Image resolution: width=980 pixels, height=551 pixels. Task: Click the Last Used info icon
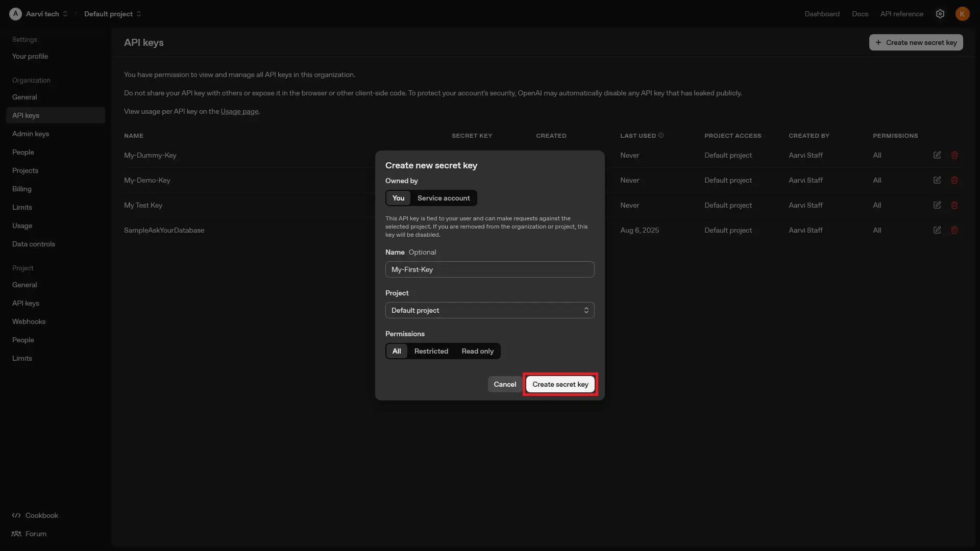point(661,135)
